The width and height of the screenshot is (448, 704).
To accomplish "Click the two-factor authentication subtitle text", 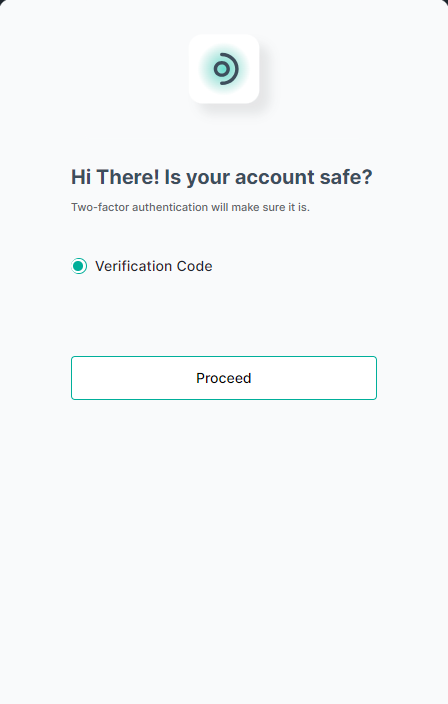I will coord(190,207).
